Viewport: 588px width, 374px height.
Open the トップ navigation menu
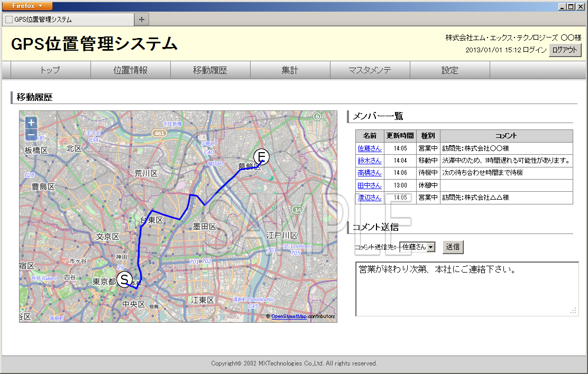click(x=50, y=70)
